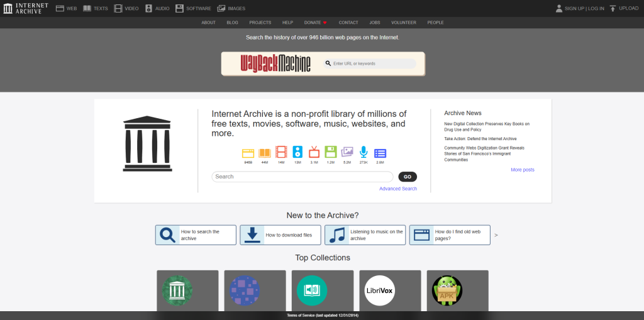Viewport: 644px width, 320px height.
Task: Open the Help menu item
Action: [x=287, y=23]
